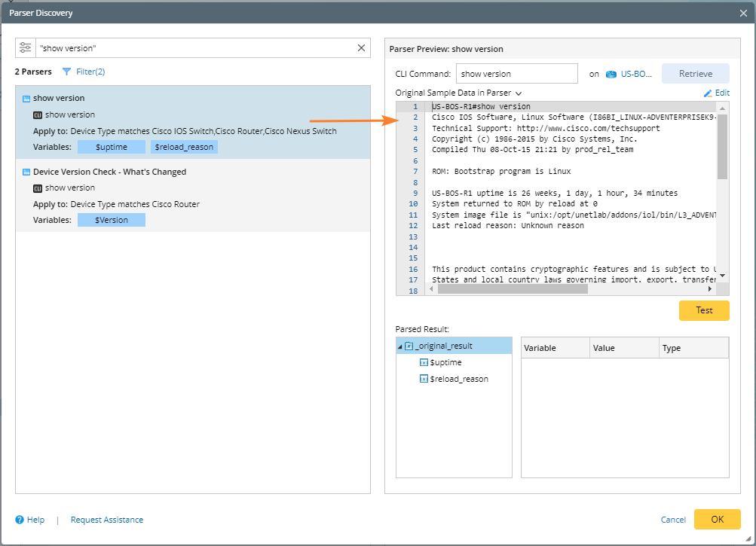Collapse the _original_result tree node

click(x=399, y=346)
